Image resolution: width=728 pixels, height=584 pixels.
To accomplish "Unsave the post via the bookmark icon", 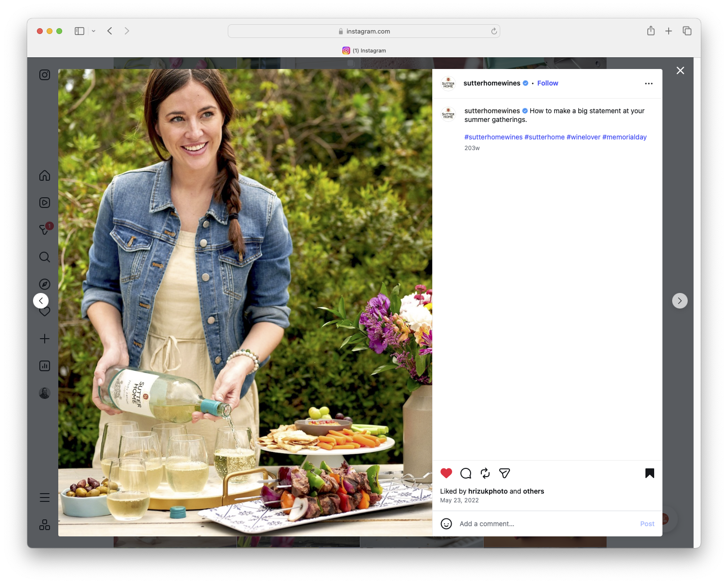I will [x=649, y=473].
